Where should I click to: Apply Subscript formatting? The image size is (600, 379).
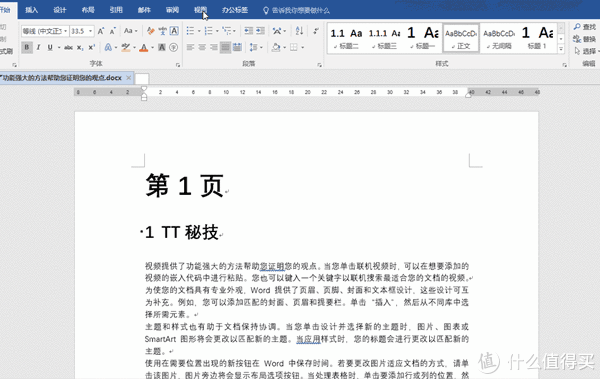point(80,47)
